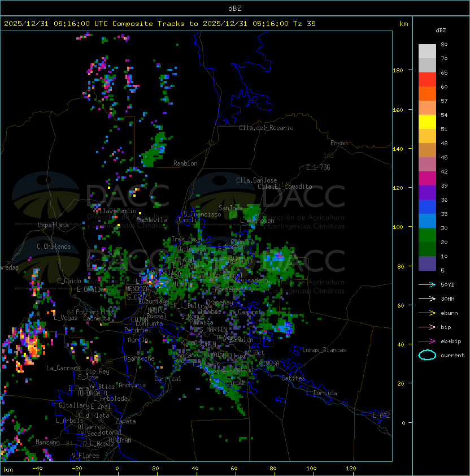Click the 'Uspallata' place label
Image resolution: width=470 pixels, height=476 pixels.
[x=53, y=225]
